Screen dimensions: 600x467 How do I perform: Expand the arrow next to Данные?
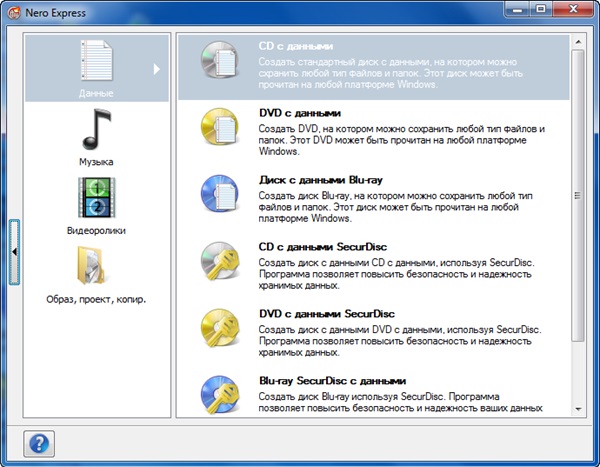click(157, 69)
